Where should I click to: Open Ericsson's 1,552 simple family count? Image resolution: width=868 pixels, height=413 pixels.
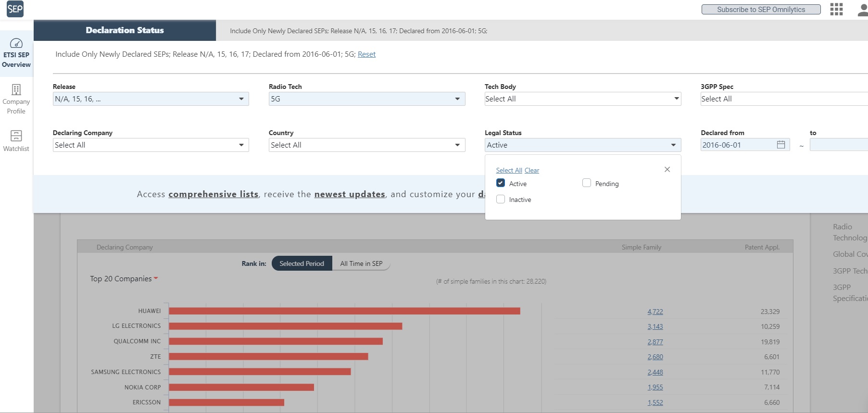(x=655, y=402)
